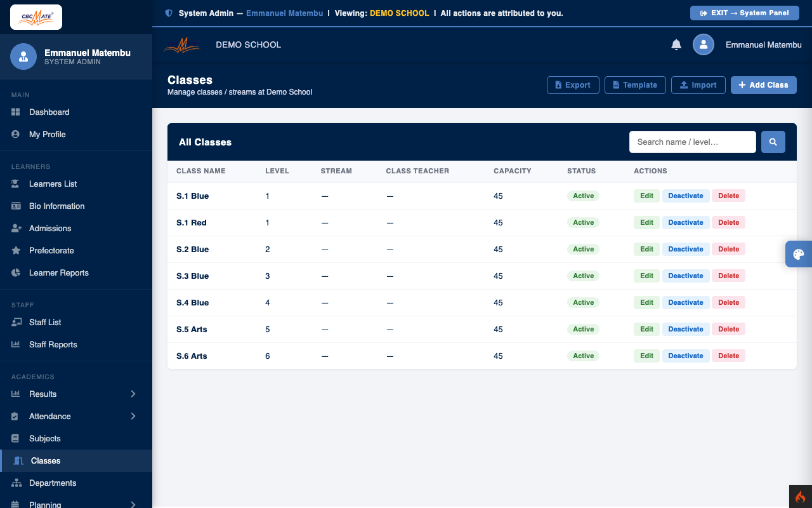Image resolution: width=812 pixels, height=508 pixels.
Task: Open Admissions in the sidebar
Action: click(x=76, y=229)
